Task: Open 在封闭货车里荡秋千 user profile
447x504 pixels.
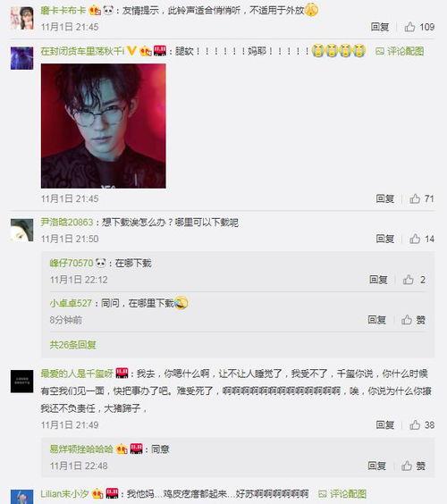Action: 82,51
